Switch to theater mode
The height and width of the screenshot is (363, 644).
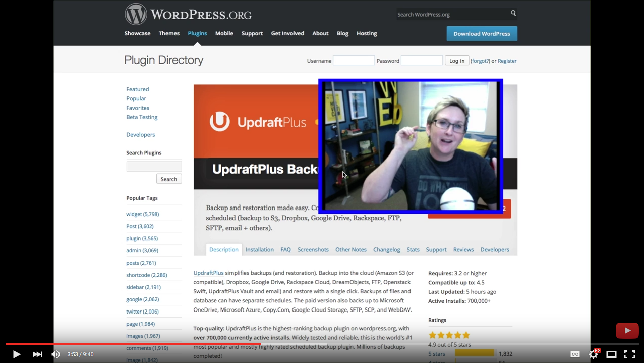[x=611, y=354]
